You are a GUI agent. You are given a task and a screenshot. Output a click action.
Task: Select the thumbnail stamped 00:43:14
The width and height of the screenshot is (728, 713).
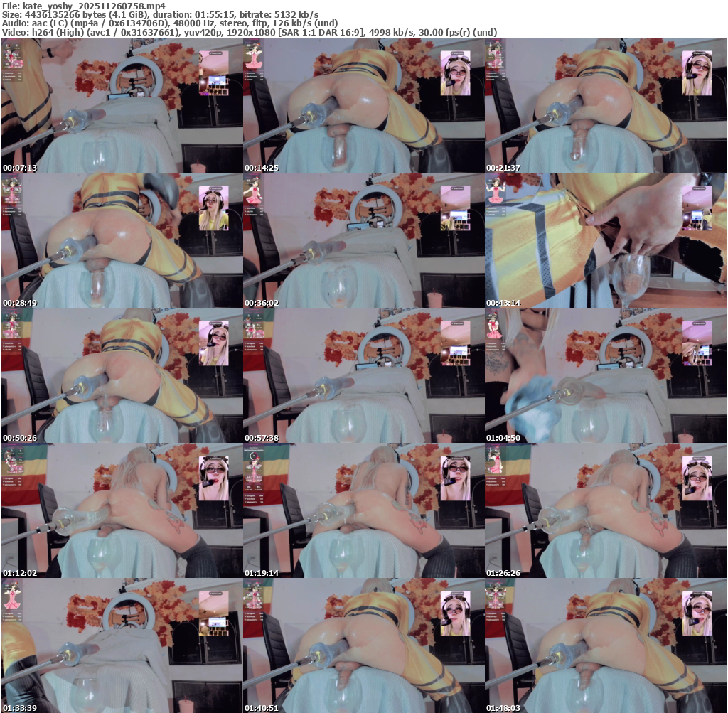tap(605, 240)
